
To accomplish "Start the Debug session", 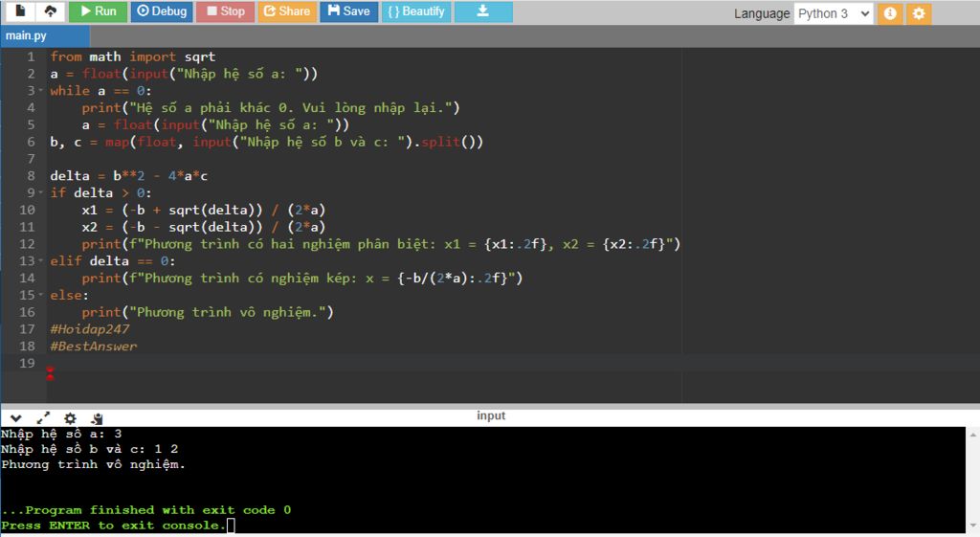I will pyautogui.click(x=162, y=11).
